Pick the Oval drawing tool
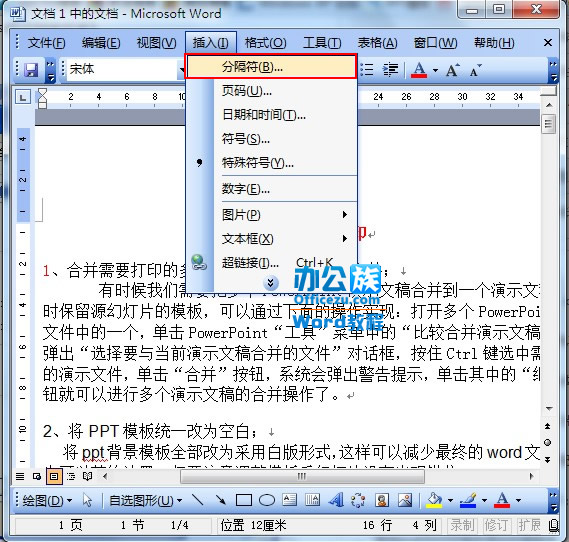 pyautogui.click(x=267, y=501)
